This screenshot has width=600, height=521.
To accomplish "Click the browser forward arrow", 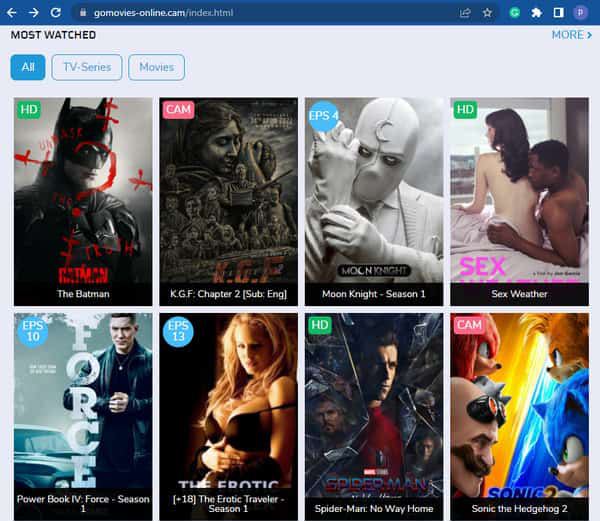I will (34, 13).
